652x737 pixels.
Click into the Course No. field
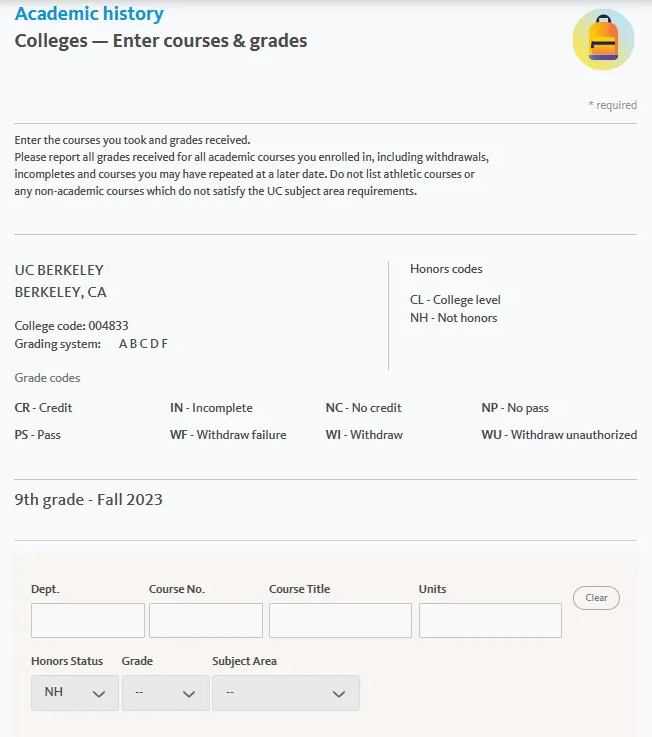206,620
